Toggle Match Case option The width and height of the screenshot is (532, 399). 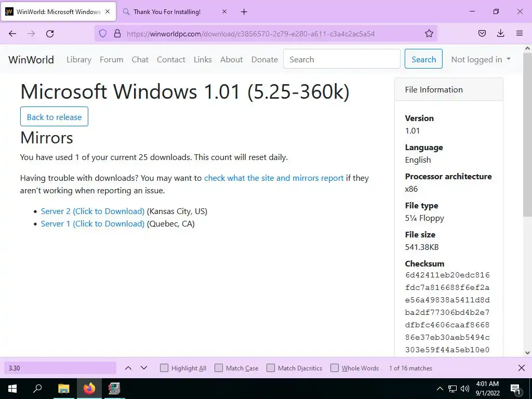pos(219,368)
